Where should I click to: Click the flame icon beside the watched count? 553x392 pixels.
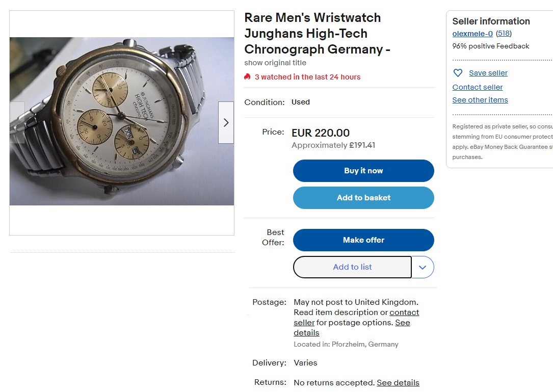(x=247, y=77)
